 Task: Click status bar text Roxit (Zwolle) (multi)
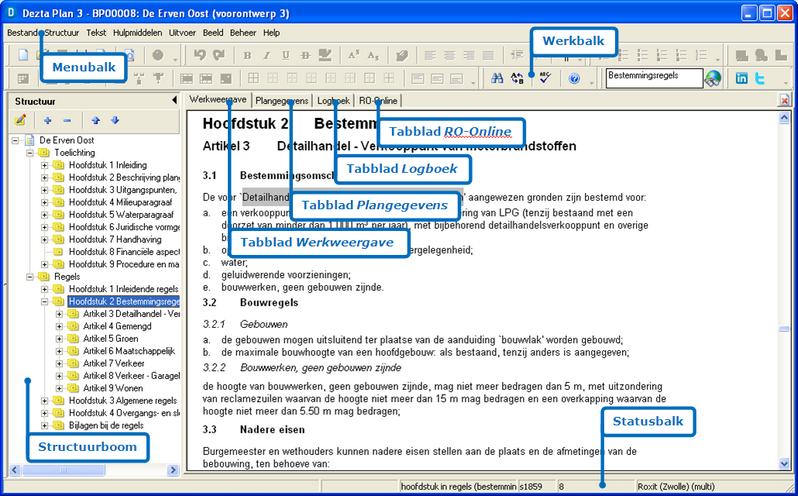[x=676, y=486]
